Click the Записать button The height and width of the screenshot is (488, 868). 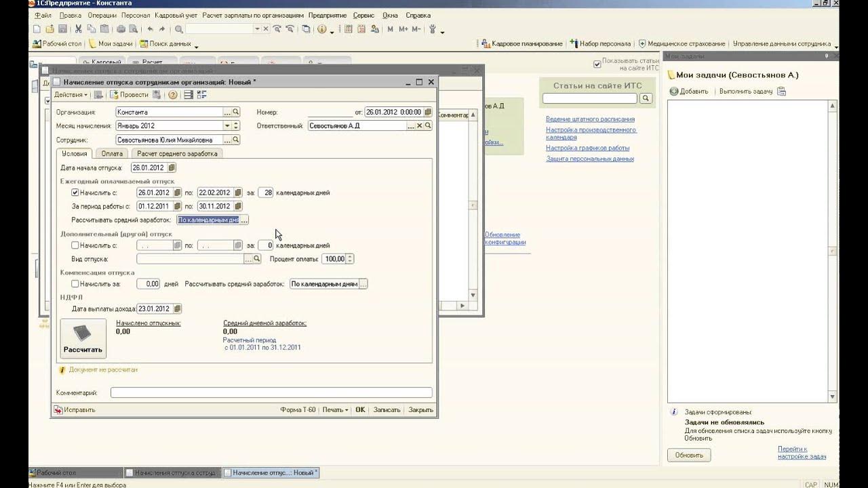[x=387, y=409]
